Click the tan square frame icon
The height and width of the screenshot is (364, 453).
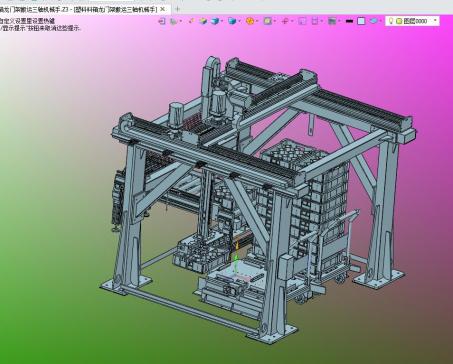coord(267,21)
